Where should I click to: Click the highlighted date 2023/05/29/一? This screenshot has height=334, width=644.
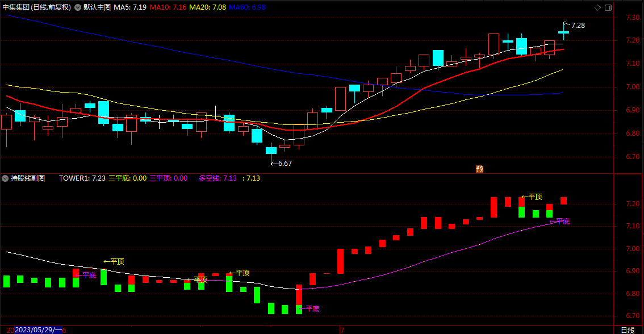click(38, 330)
